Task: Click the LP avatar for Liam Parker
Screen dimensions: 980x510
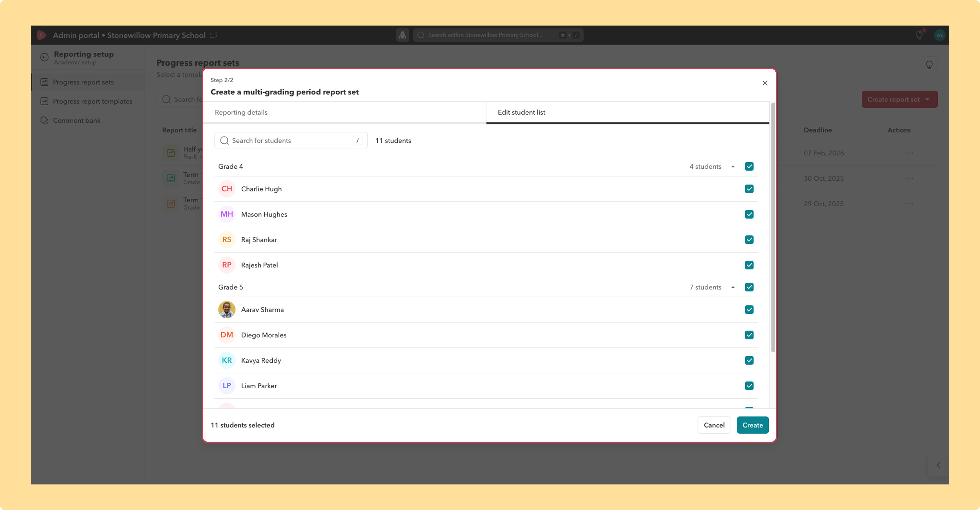Action: [227, 386]
